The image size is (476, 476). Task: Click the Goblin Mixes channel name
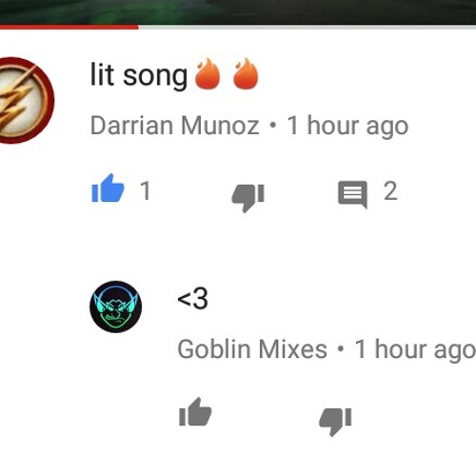(252, 349)
